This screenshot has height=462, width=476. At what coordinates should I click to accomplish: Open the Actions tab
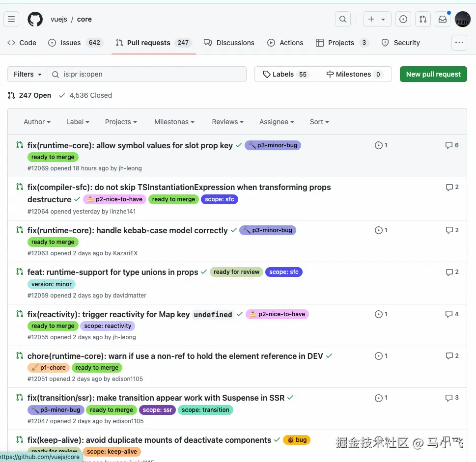(285, 43)
